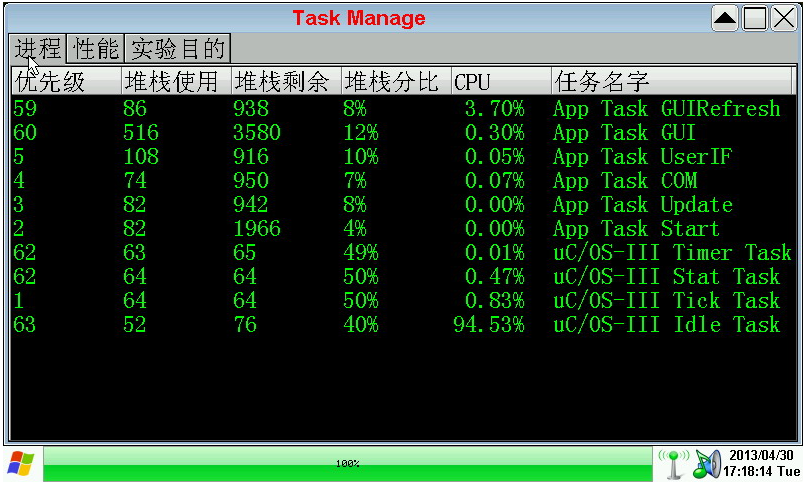Close the Task Manage window
This screenshot has height=485, width=809.
(x=784, y=19)
